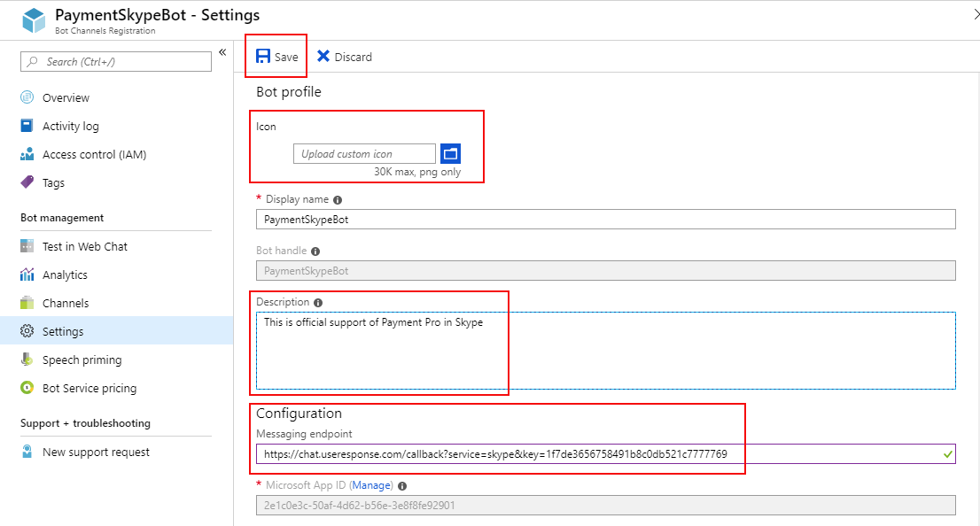Click the "Support + troubleshooting" section label
This screenshot has height=526, width=980.
point(85,423)
